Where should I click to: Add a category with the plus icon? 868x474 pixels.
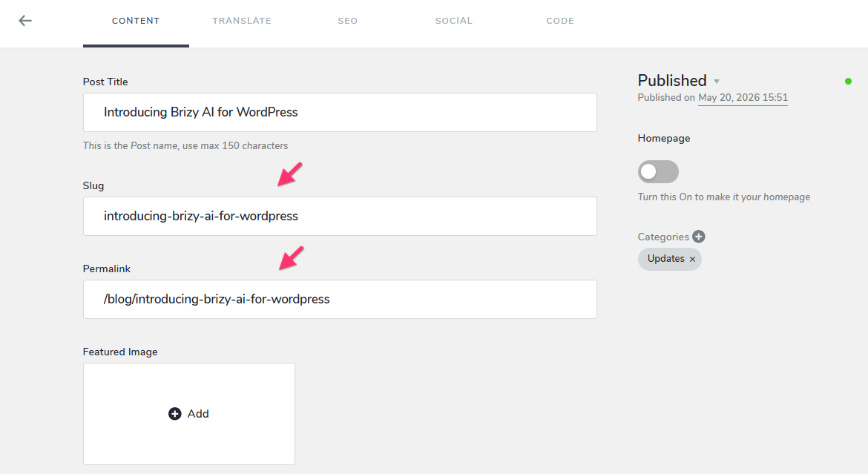tap(699, 237)
